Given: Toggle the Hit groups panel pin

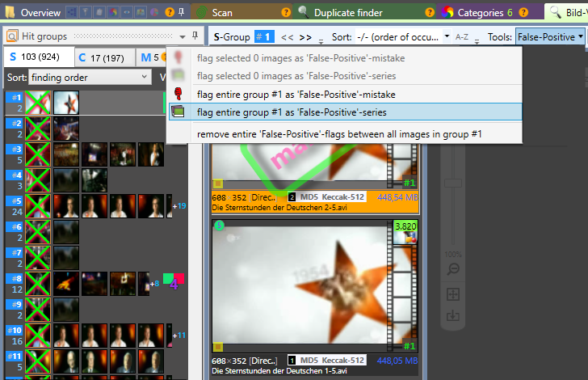Looking at the screenshot, I should 195,36.
